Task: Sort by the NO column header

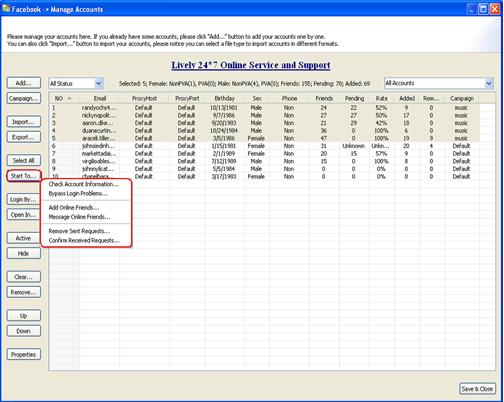Action: [64, 98]
